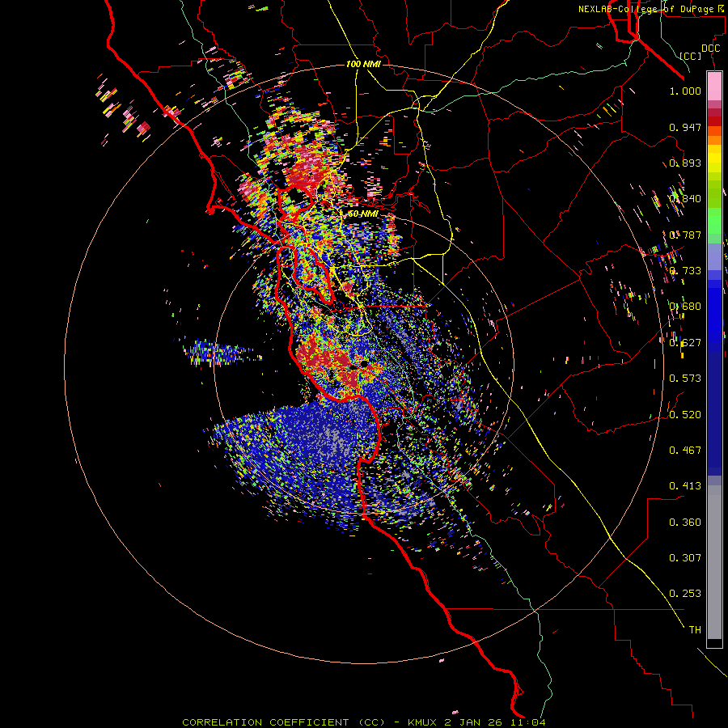Click the DCC product label
Screen dimensions: 728x728
(x=710, y=49)
